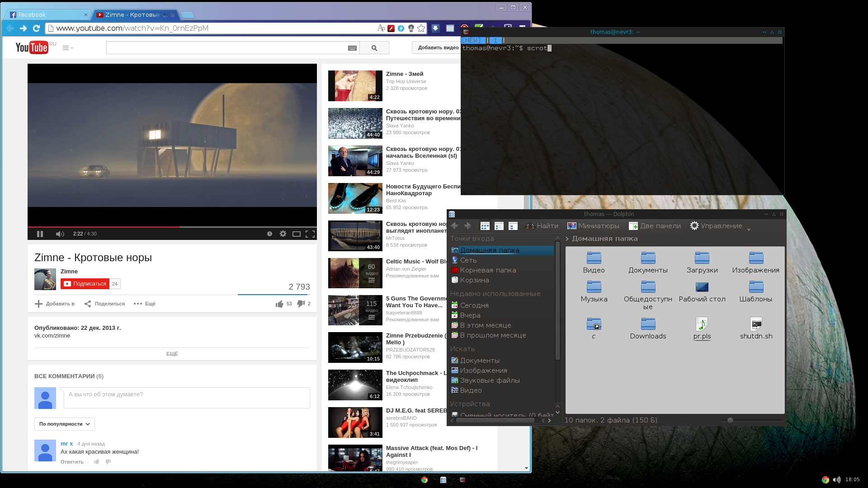This screenshot has width=868, height=488.
Task: Click Dolphin back navigation arrow
Action: click(x=455, y=226)
